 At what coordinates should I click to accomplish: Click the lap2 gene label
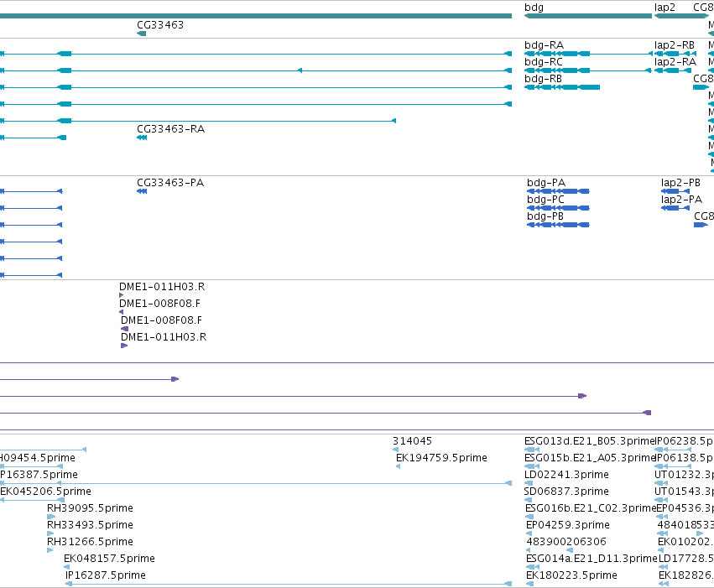664,8
